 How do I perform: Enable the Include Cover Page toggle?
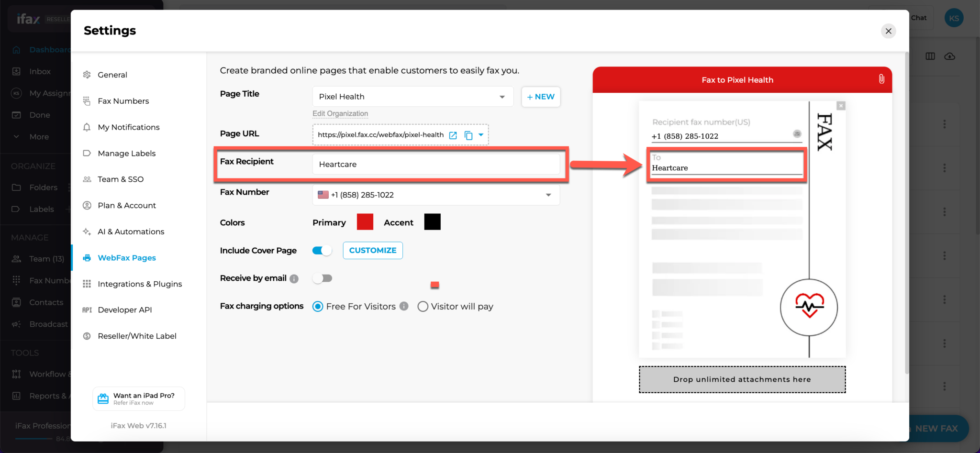click(x=322, y=250)
